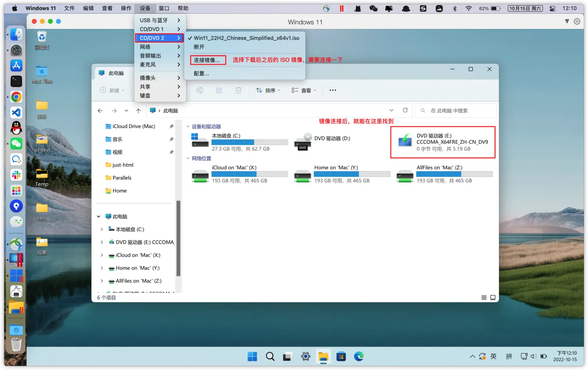
Task: Open Settings gear in Windows taskbar
Action: coord(305,356)
